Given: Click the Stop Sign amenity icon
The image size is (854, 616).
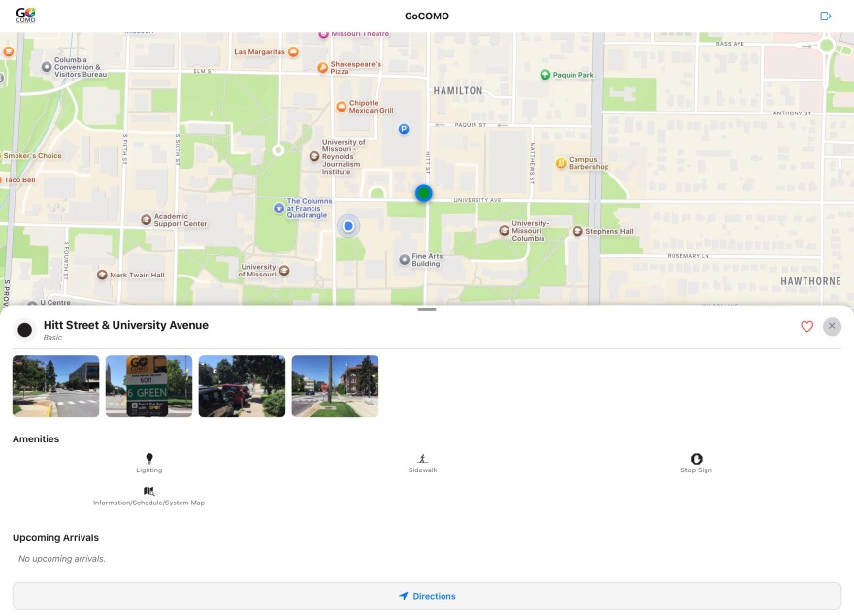Looking at the screenshot, I should pos(696,459).
